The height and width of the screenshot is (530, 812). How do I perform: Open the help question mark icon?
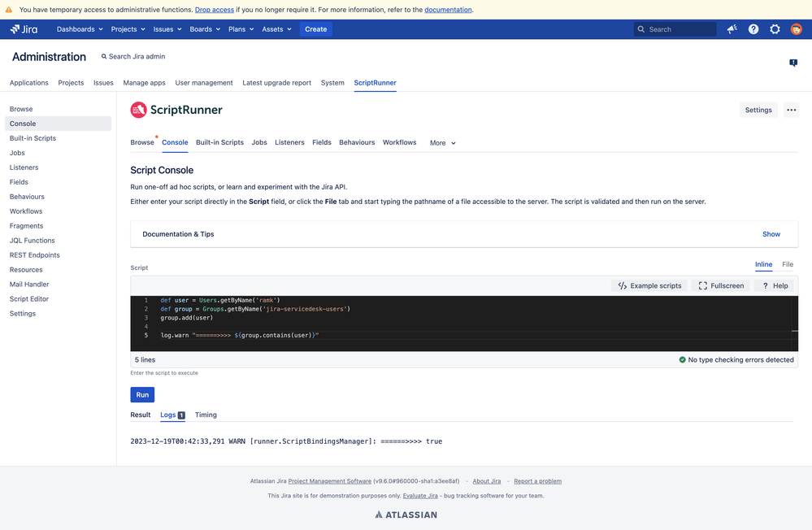753,29
